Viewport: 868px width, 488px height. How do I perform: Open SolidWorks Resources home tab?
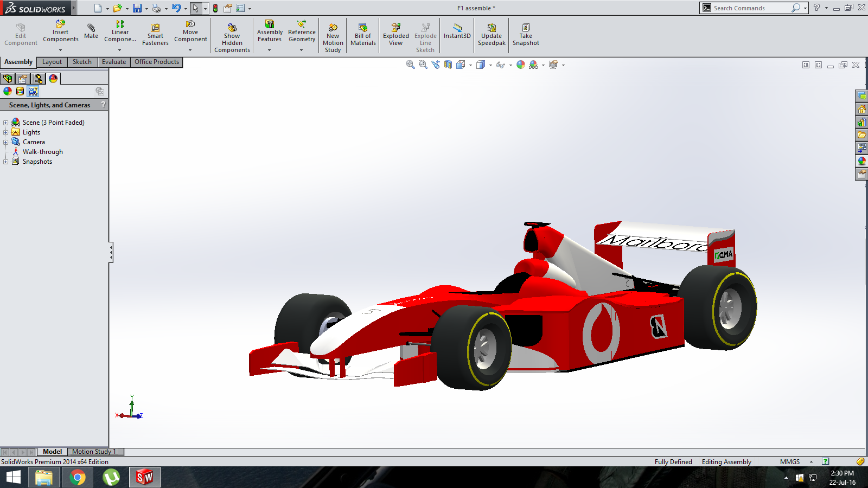coord(861,109)
